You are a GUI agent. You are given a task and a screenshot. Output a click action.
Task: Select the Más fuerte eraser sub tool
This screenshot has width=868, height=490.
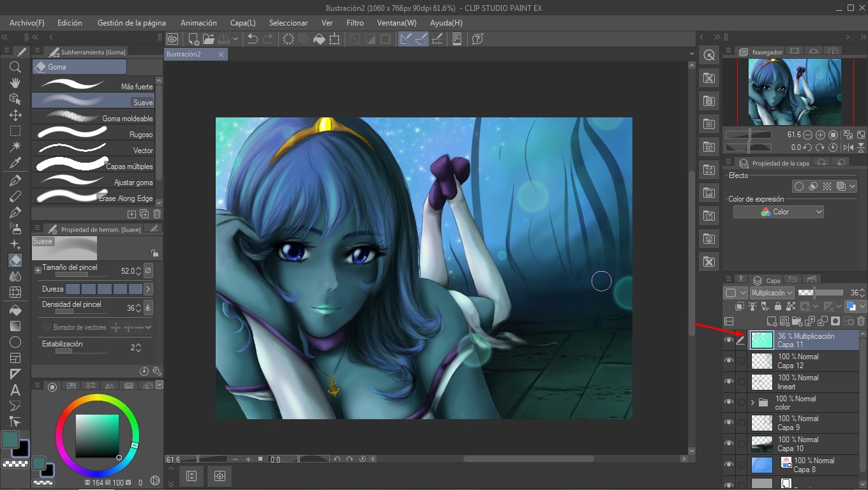(x=93, y=84)
